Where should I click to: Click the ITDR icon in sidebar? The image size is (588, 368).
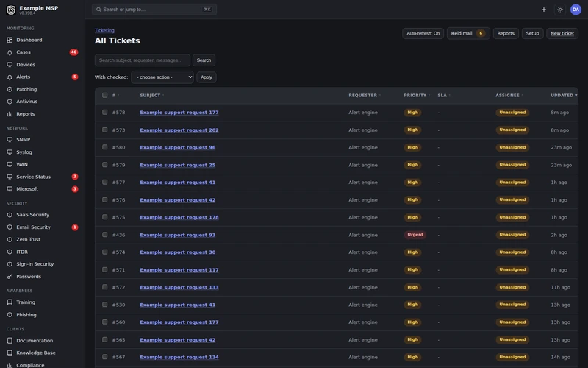[x=10, y=252]
